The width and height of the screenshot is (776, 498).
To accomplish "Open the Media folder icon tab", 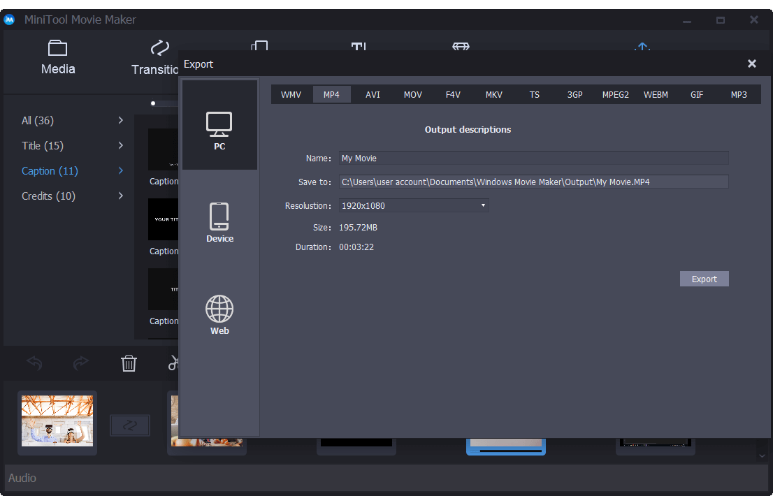I will 57,49.
